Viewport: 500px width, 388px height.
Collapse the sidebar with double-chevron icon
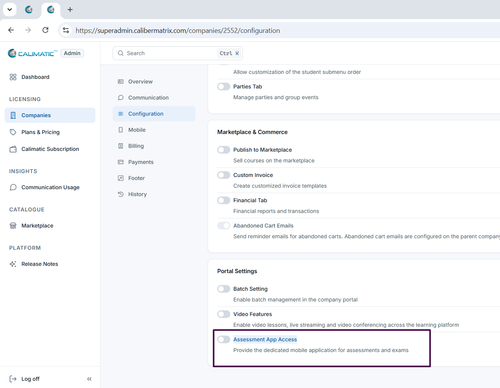click(x=89, y=379)
